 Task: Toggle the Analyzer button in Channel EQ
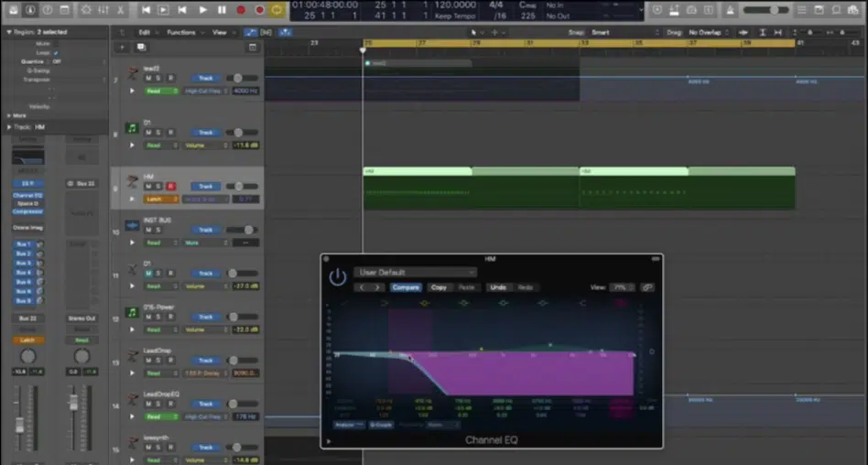pos(349,425)
